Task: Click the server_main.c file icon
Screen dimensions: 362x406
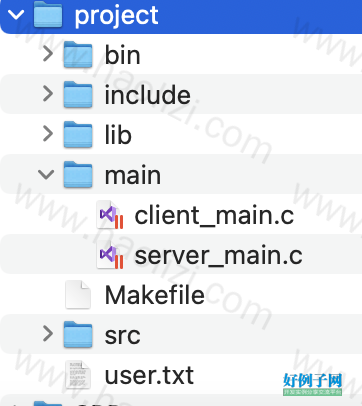Action: 110,255
